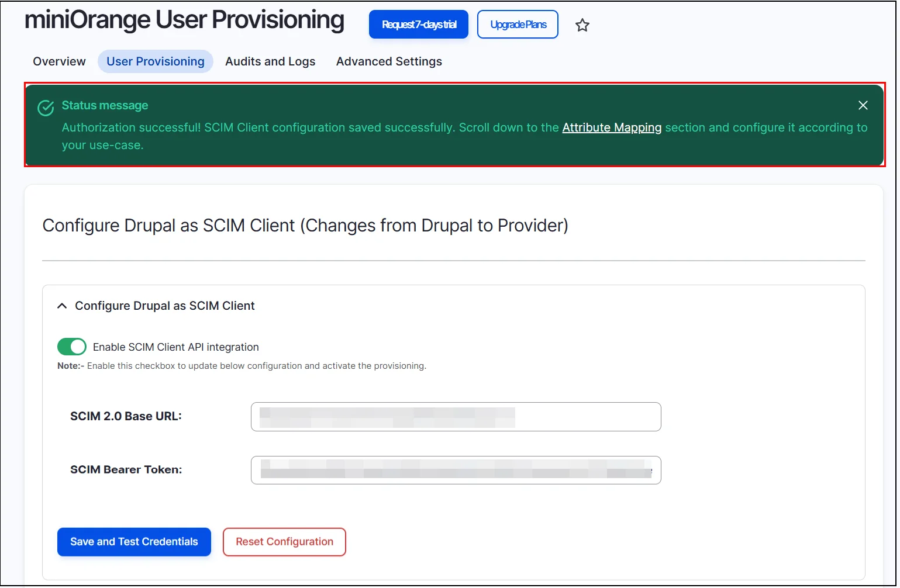
Task: Click the Status message title text
Action: [x=105, y=105]
